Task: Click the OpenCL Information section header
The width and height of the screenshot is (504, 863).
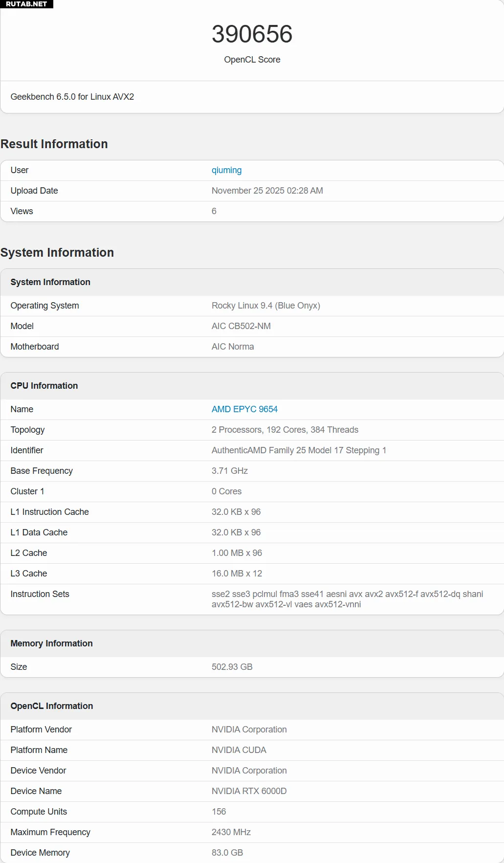Action: 51,706
